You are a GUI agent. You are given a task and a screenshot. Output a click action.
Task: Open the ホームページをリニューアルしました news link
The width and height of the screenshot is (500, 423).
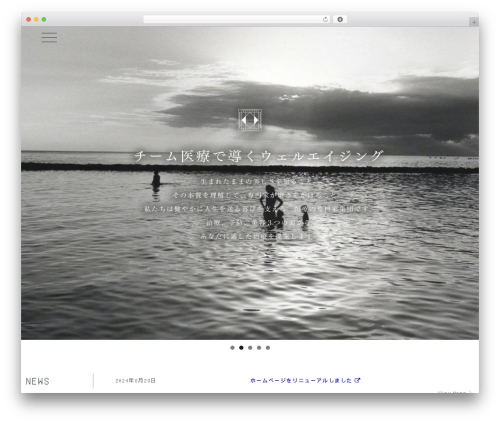tap(301, 380)
